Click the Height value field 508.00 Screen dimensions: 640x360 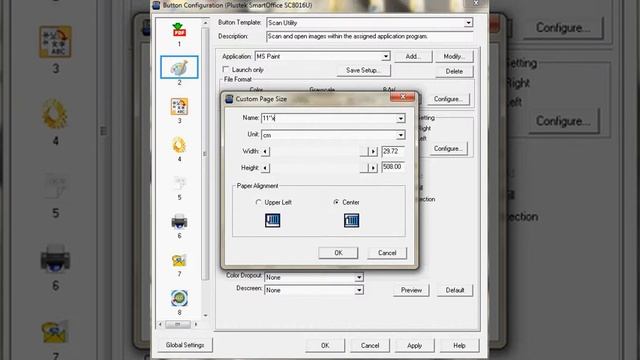point(393,167)
